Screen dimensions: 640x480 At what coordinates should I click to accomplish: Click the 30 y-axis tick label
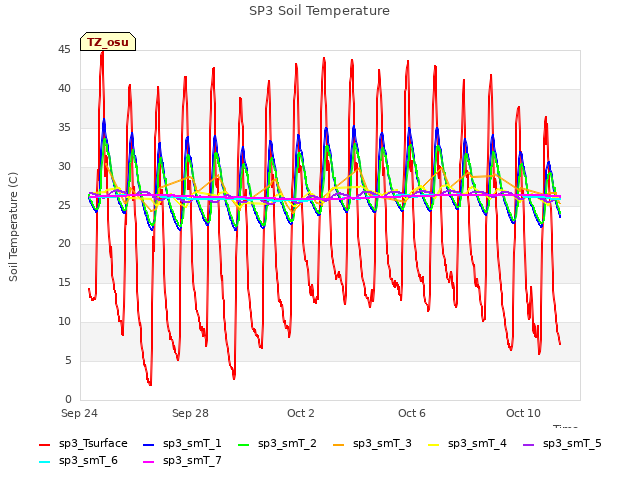click(x=64, y=167)
